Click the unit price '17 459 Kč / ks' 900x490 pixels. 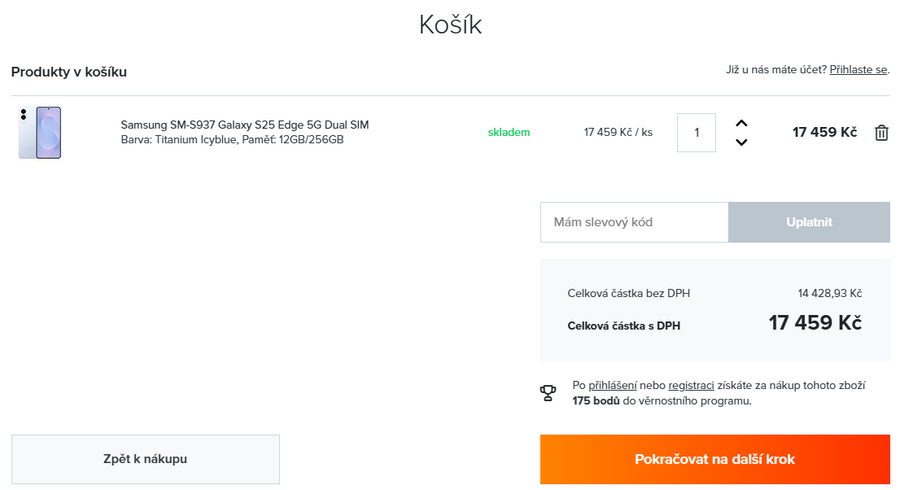click(x=618, y=132)
